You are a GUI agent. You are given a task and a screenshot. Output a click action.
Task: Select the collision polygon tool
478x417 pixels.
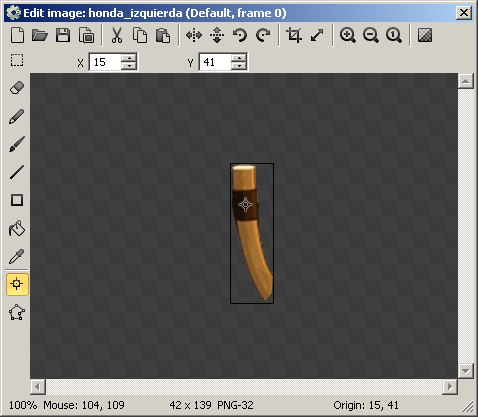tap(17, 312)
